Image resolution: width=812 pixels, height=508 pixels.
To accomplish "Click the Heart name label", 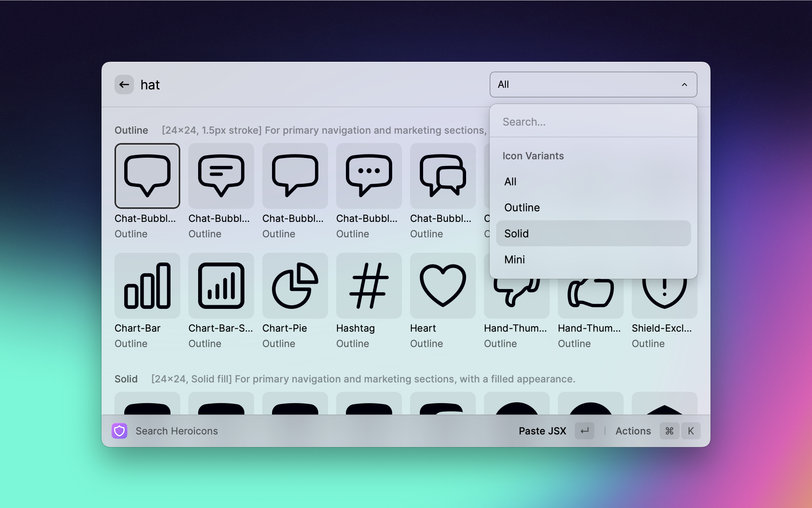I will tap(423, 328).
